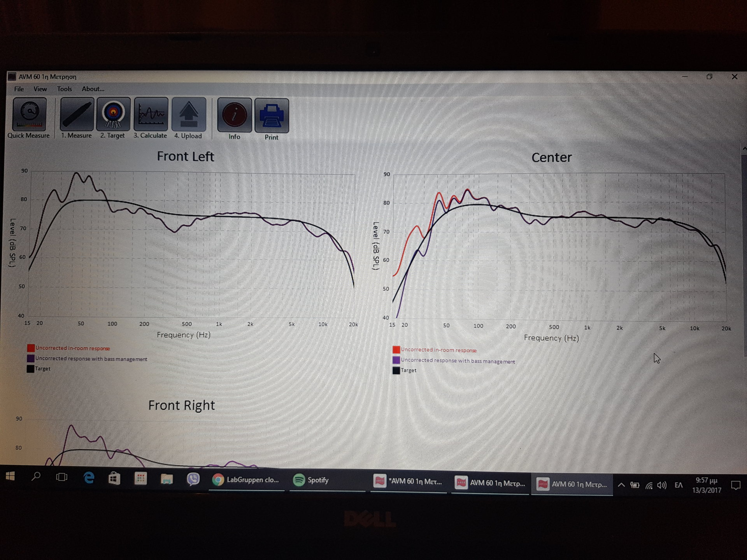
Task: Open Action Center notification icon
Action: [735, 486]
